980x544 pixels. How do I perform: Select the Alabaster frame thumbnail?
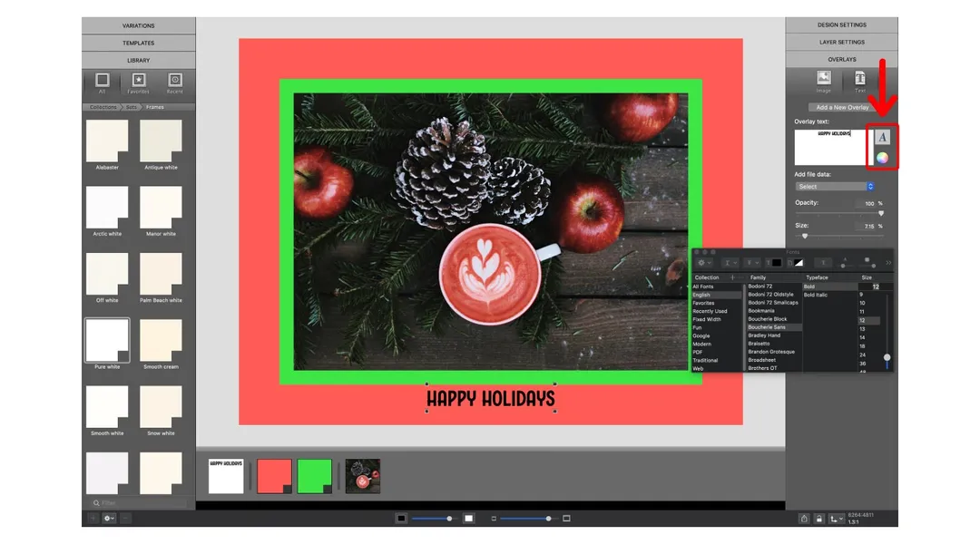coord(107,141)
